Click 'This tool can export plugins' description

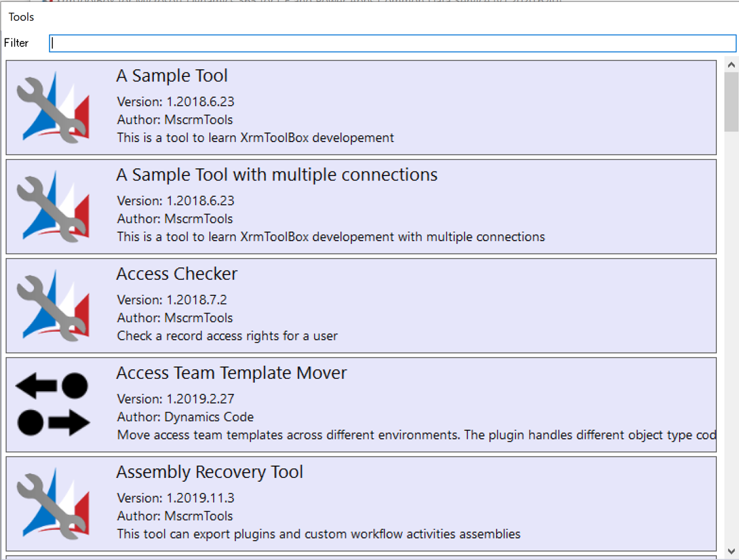pyautogui.click(x=319, y=534)
